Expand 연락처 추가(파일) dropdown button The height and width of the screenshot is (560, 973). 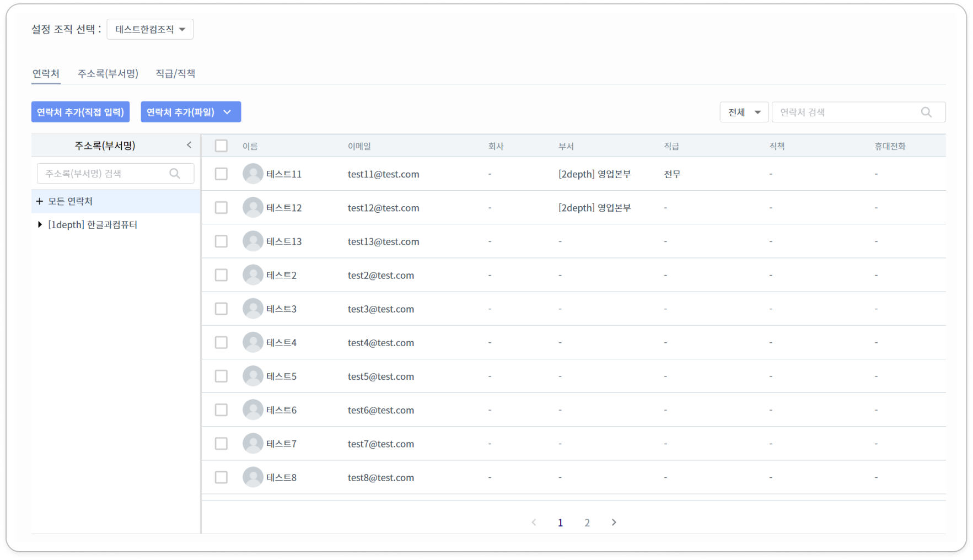(x=191, y=112)
